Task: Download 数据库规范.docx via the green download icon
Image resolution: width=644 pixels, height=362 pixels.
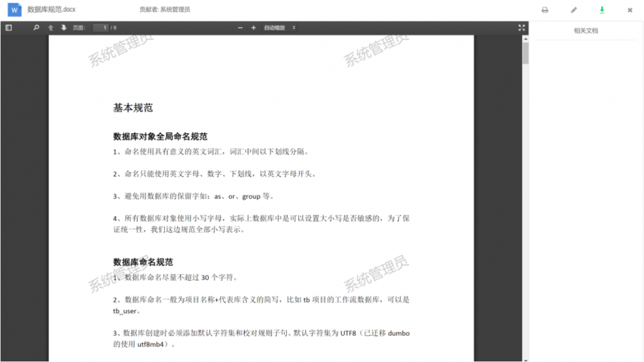Action: (x=602, y=9)
